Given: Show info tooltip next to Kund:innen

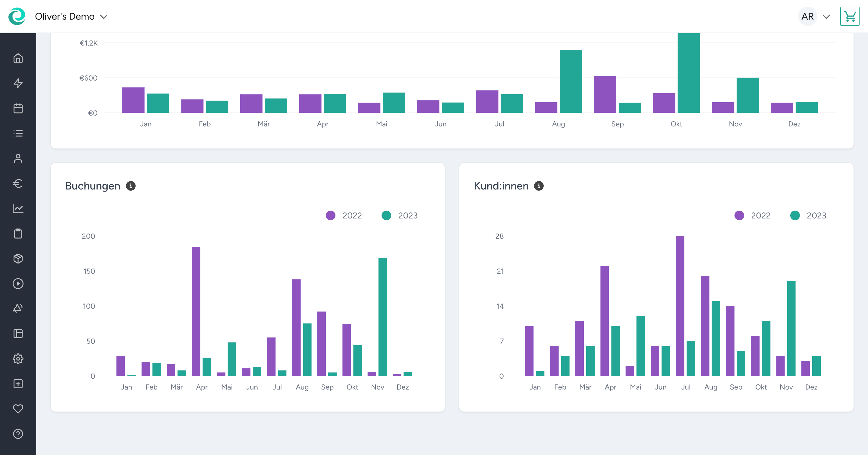Looking at the screenshot, I should click(539, 186).
